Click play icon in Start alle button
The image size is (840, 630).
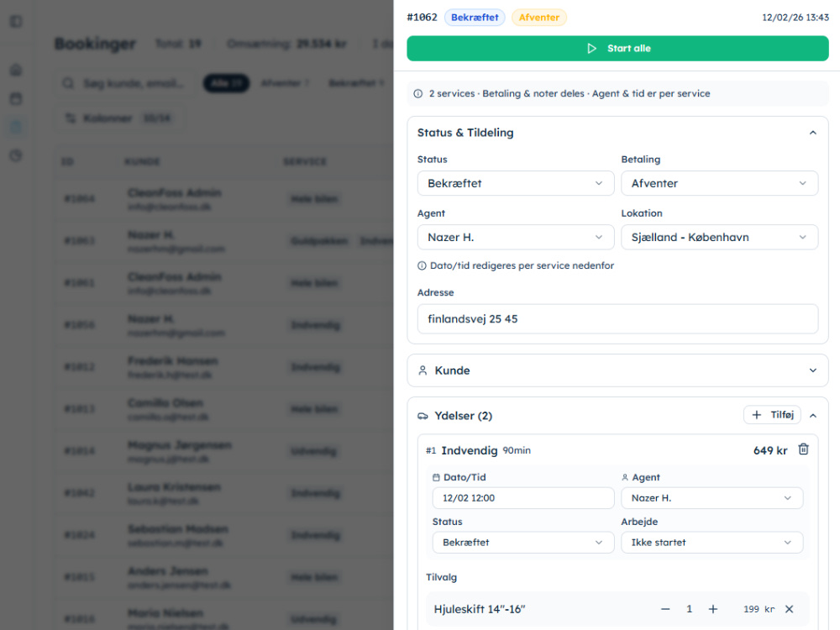tap(591, 48)
